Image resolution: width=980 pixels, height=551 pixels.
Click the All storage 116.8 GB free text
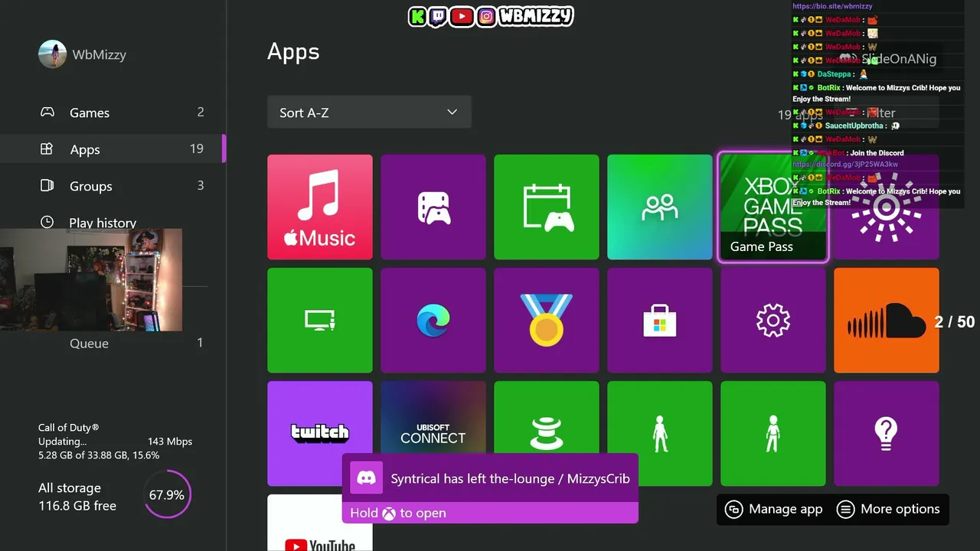click(77, 497)
